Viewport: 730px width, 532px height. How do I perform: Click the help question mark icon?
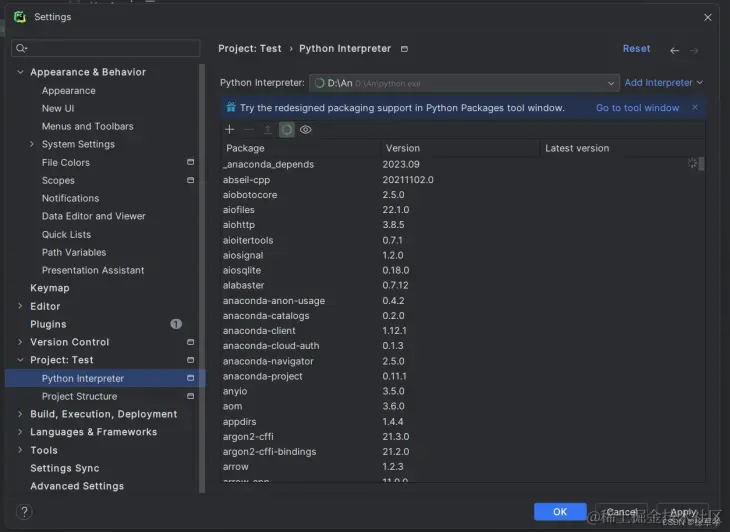24,512
